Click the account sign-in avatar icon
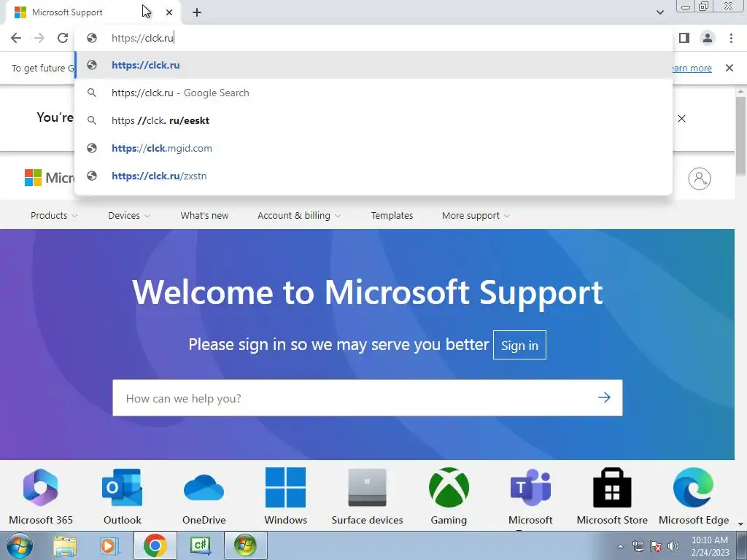 point(700,179)
